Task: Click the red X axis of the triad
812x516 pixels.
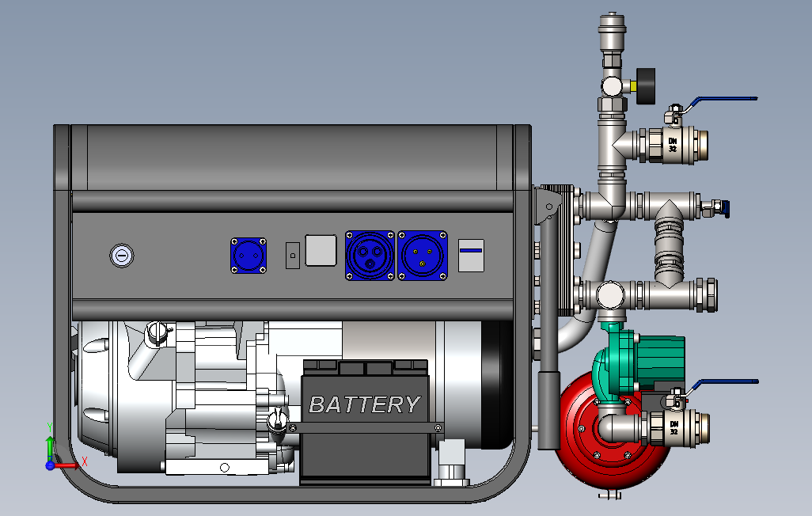Action: (x=67, y=466)
